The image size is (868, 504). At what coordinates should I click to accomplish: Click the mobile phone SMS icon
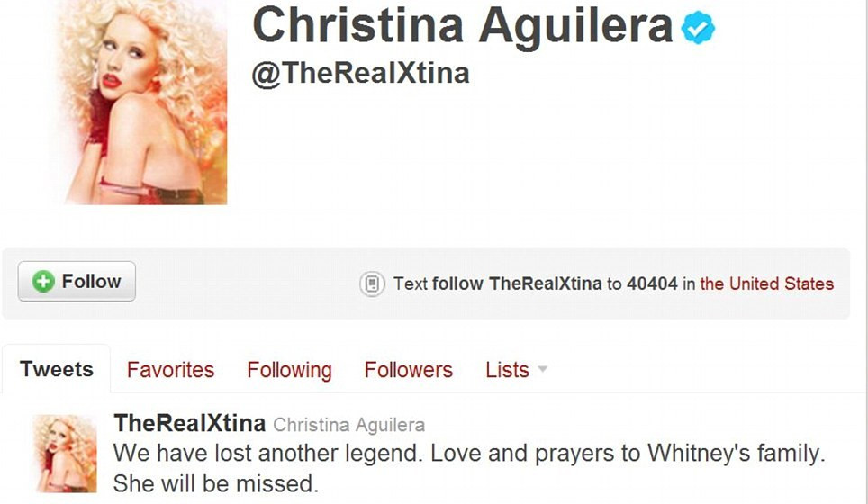(x=372, y=283)
